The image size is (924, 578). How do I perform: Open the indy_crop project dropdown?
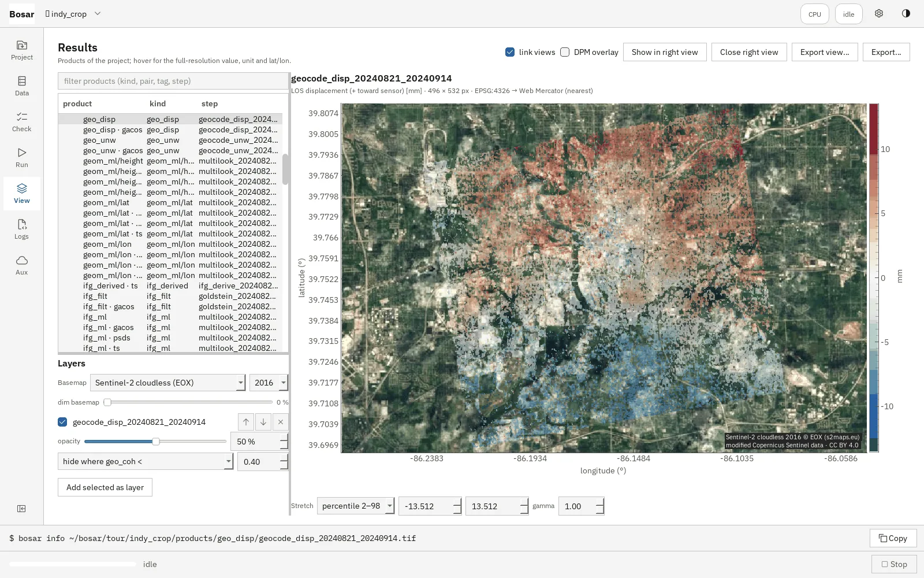click(x=73, y=14)
